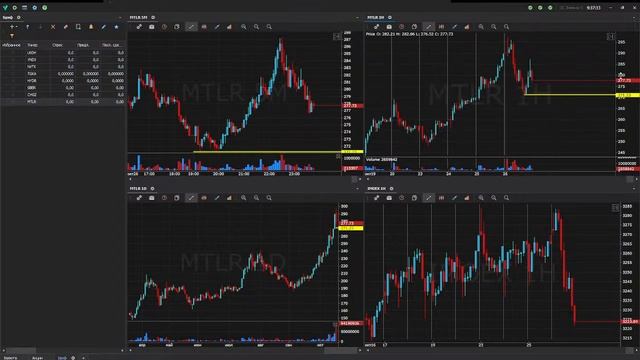This screenshot has width=640, height=360.
Task: Open the gear next to MTLR 1D tab
Action: [x=152, y=189]
